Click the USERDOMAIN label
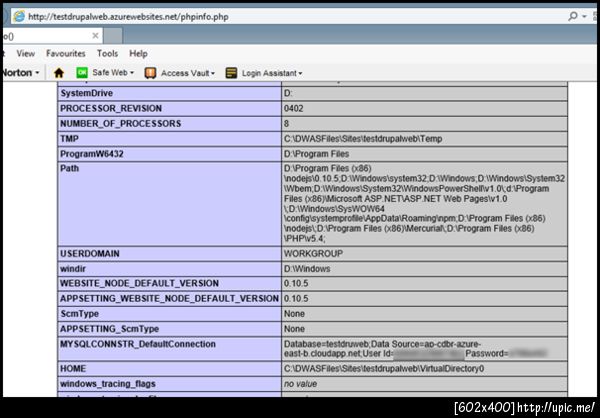The width and height of the screenshot is (600, 418). [90, 253]
